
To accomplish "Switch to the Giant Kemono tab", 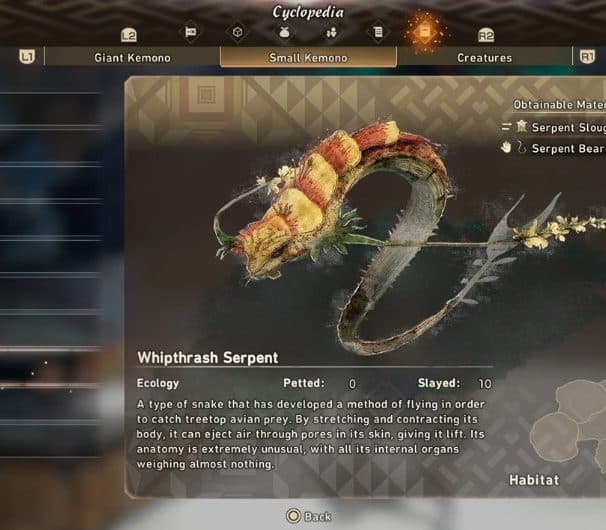I will tap(132, 58).
